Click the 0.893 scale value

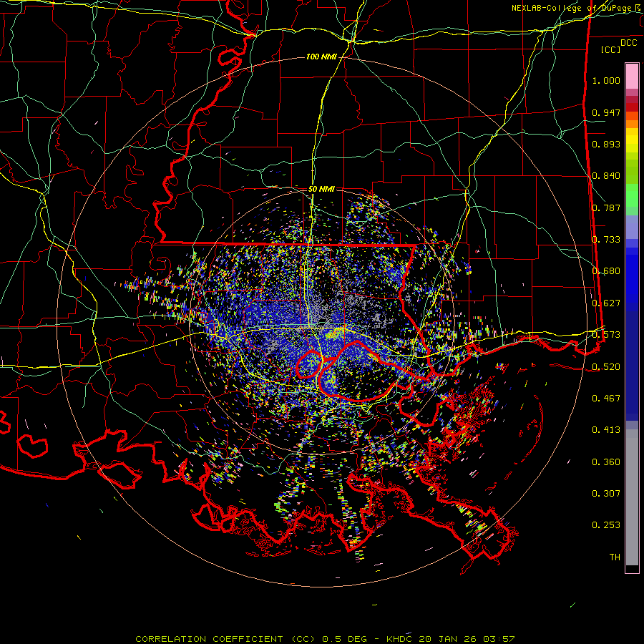pos(606,144)
